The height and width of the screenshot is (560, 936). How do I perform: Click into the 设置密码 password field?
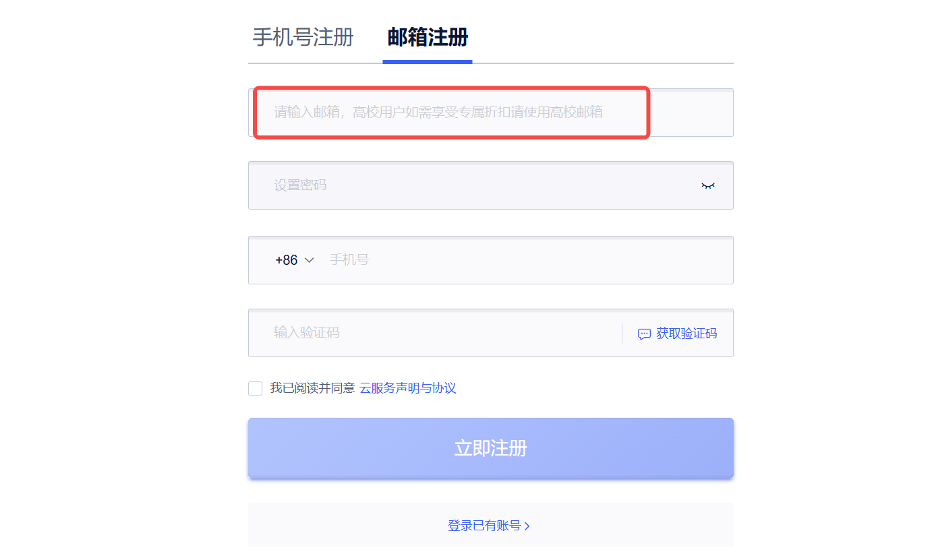click(472, 185)
